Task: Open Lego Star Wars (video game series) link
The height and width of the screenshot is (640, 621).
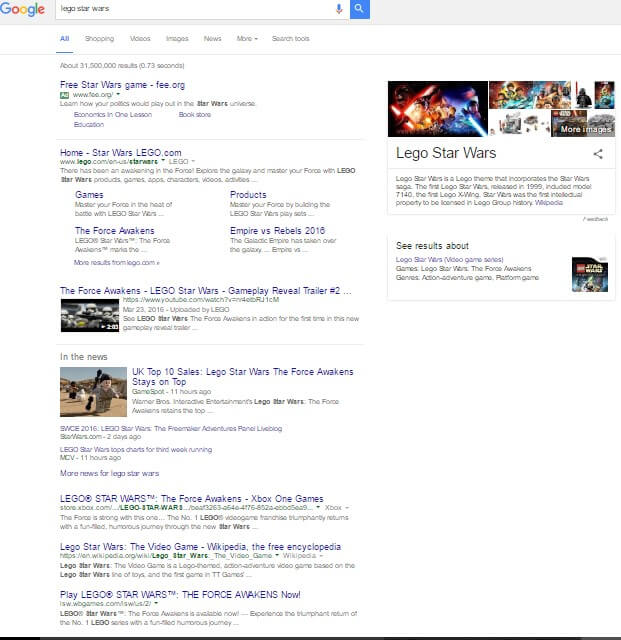Action: pyautogui.click(x=450, y=260)
